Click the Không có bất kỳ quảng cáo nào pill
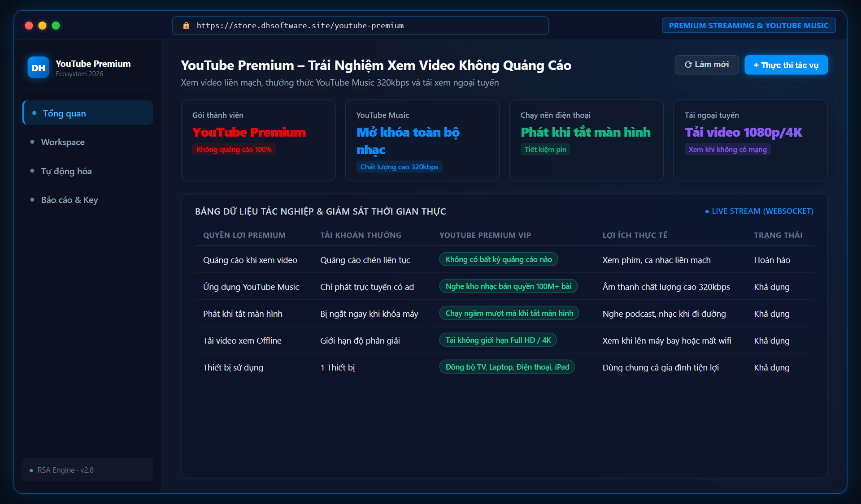861x504 pixels. click(499, 259)
